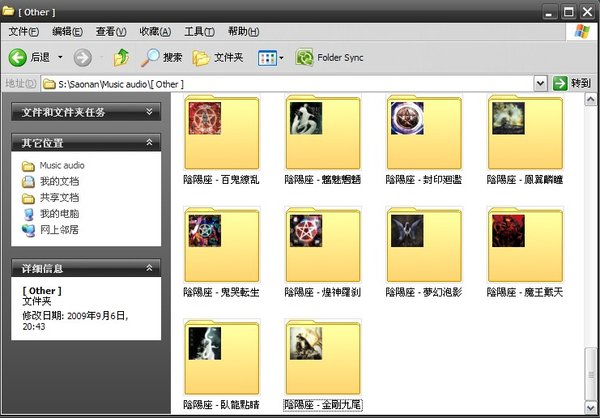Launch Folder Sync from toolbar
Image resolution: width=600 pixels, height=418 pixels.
[329, 58]
